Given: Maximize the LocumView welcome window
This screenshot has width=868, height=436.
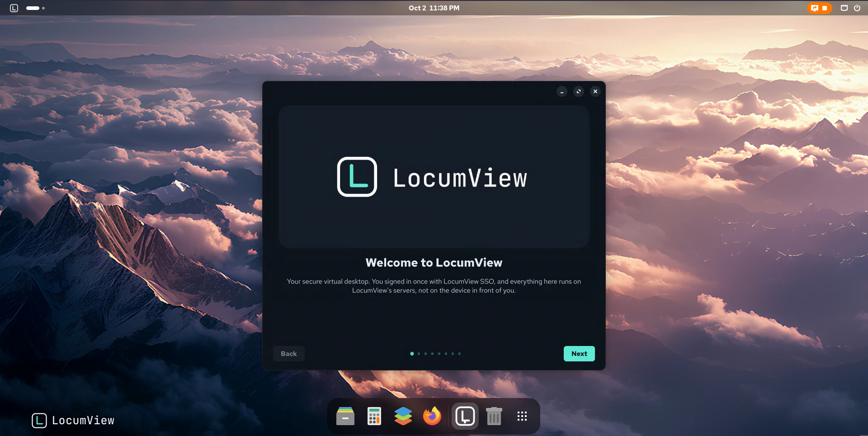Looking at the screenshot, I should pos(579,91).
